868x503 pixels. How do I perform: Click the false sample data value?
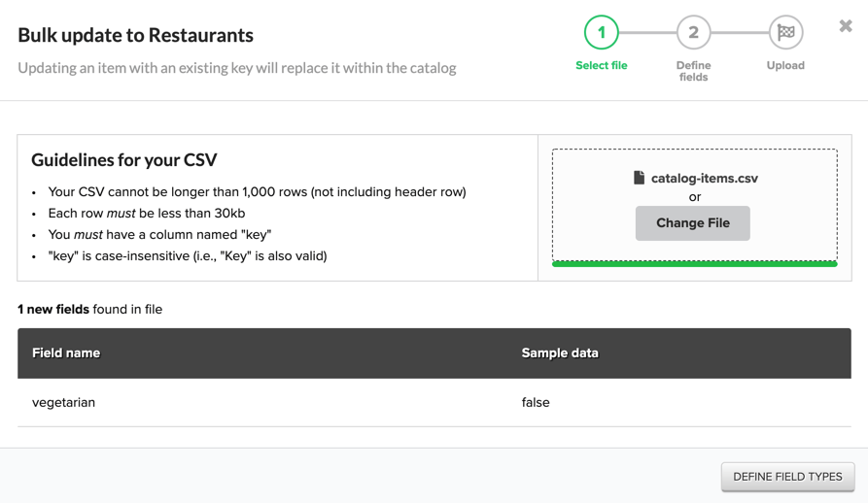(x=536, y=402)
